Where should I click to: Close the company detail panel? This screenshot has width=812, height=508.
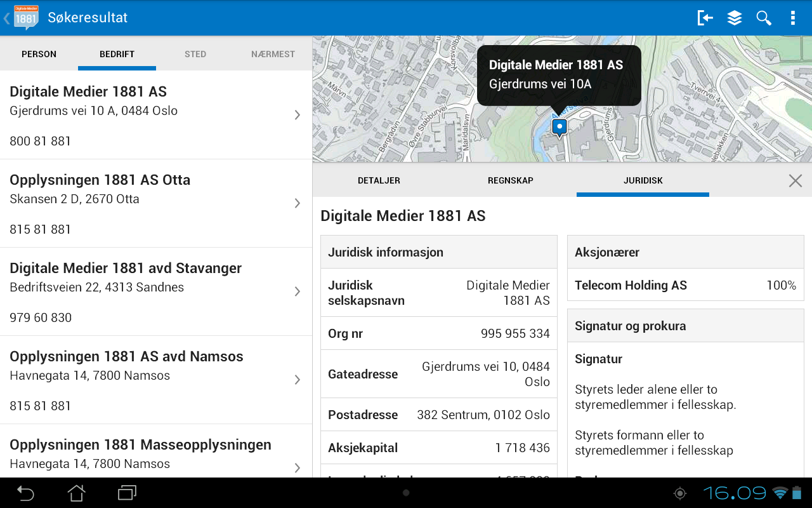[796, 181]
